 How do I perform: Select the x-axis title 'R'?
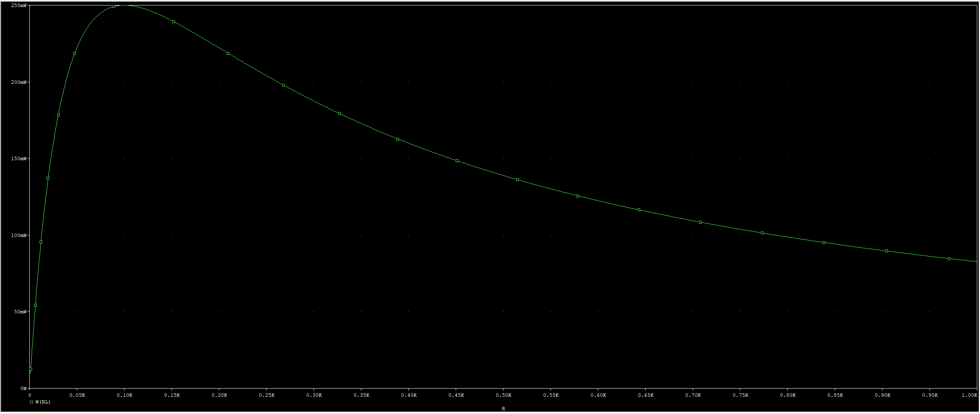503,409
